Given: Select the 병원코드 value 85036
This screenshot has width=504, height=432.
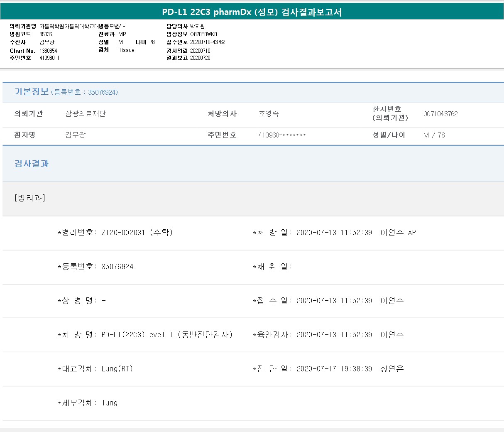Looking at the screenshot, I should tap(46, 34).
